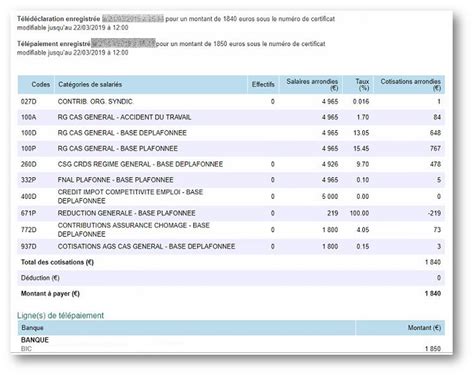This screenshot has width=474, height=376.
Task: Click salary value 5 000
Action: (x=330, y=196)
